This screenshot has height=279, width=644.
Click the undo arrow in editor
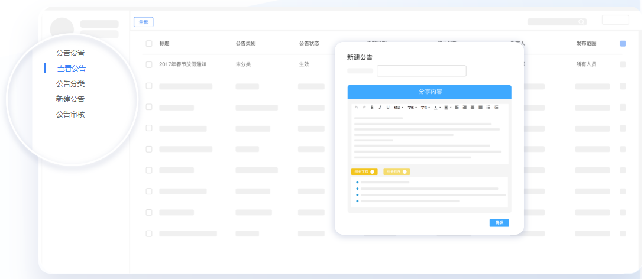356,107
